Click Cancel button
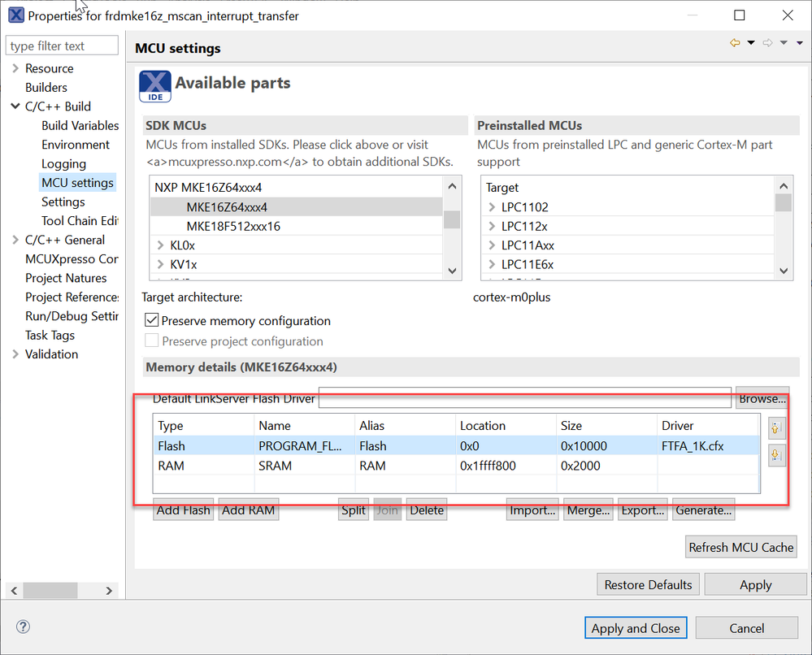Viewport: 812px width, 655px height. coord(747,628)
